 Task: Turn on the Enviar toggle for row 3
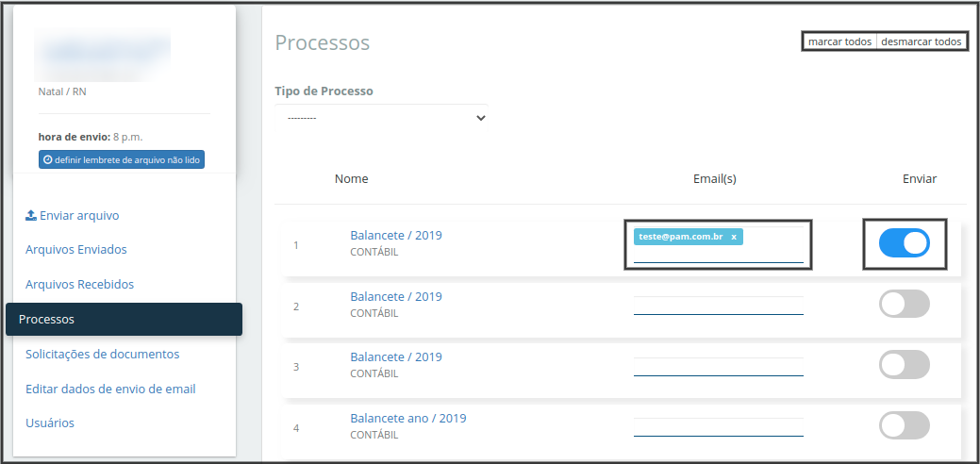tap(904, 365)
